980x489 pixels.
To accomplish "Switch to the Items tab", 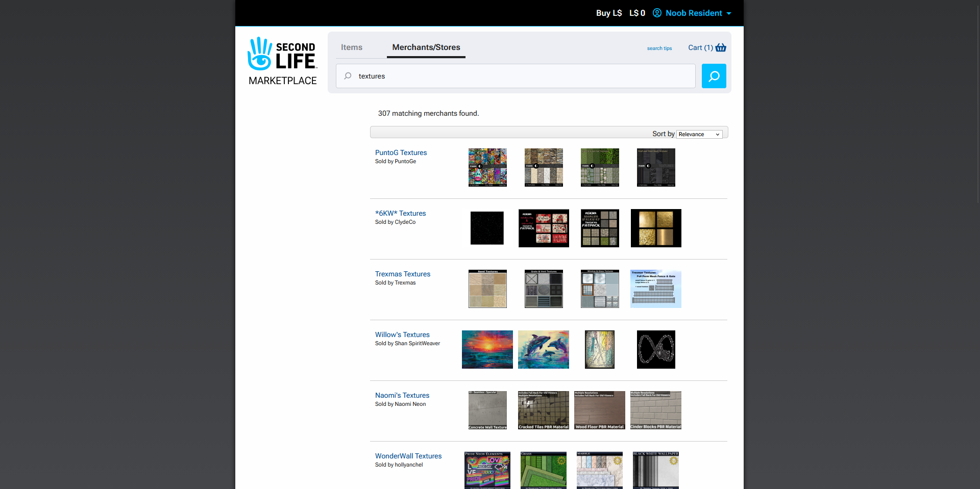I will point(352,47).
